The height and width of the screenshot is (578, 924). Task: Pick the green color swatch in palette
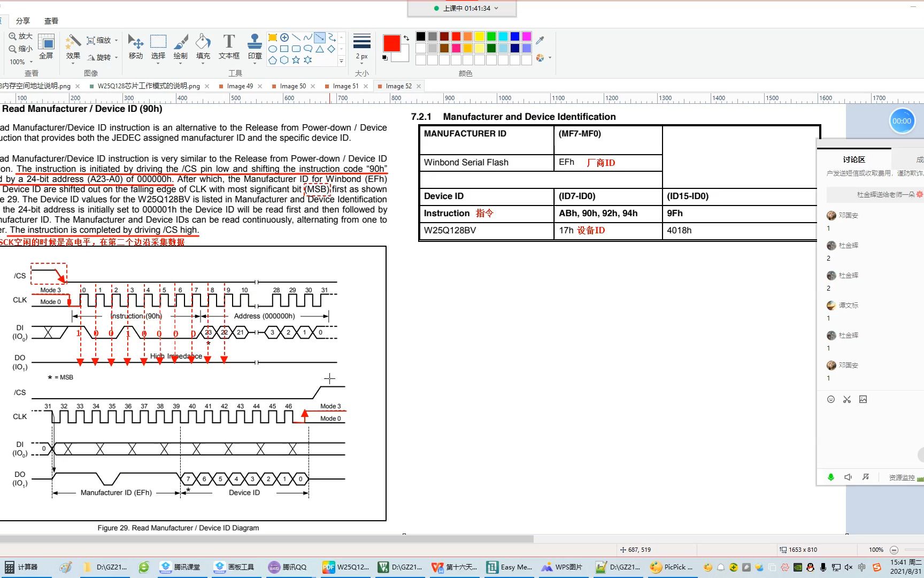(491, 36)
